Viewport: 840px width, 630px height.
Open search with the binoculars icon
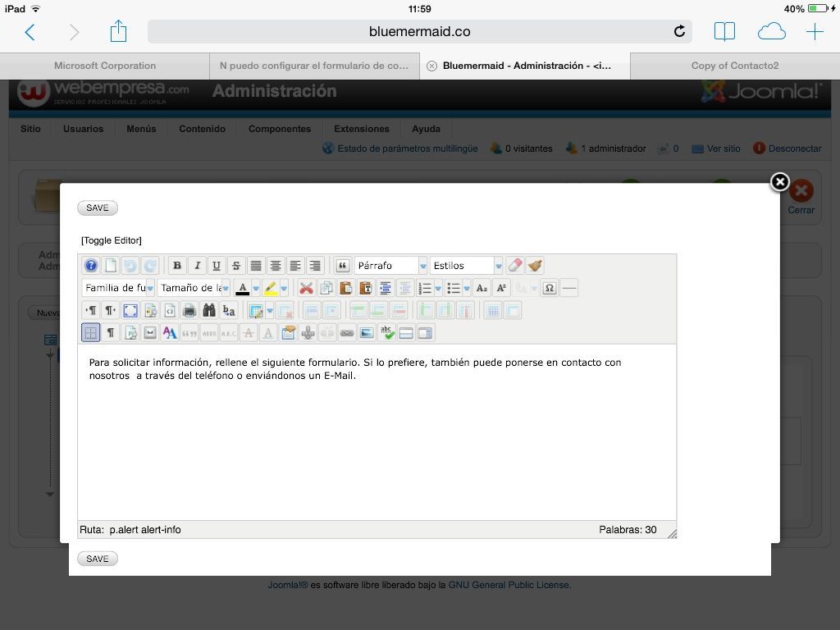[x=209, y=310]
